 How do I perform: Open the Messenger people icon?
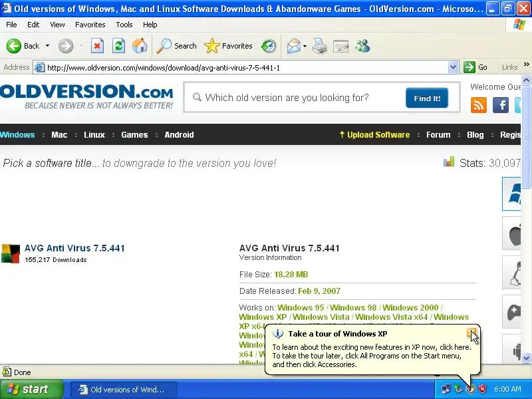[362, 46]
